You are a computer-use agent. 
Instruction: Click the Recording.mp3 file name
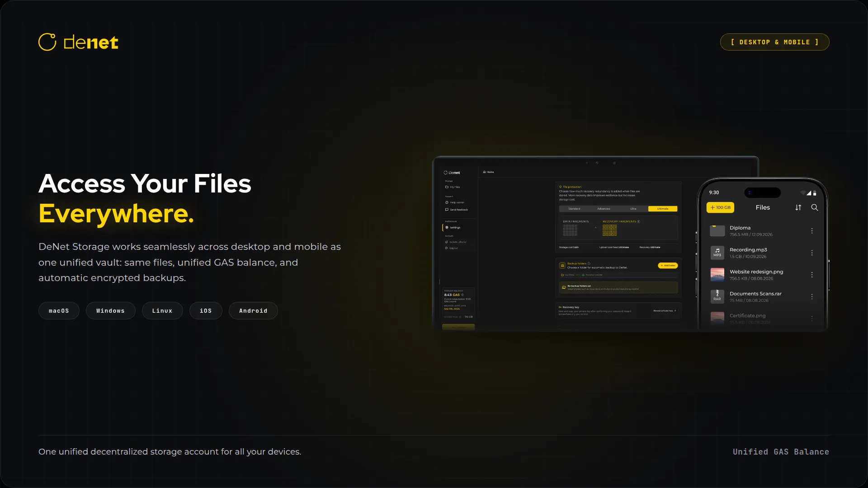(748, 250)
